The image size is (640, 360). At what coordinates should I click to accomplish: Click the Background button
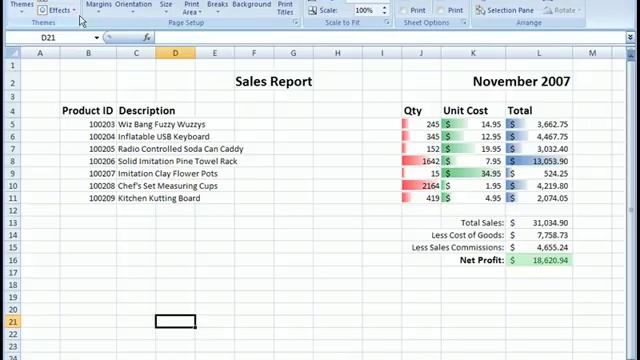pos(251,4)
